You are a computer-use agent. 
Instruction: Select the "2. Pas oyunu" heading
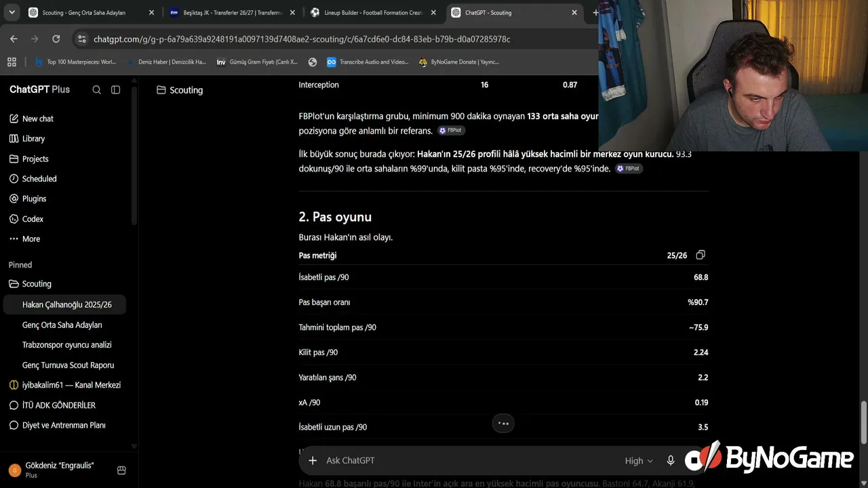[335, 217]
